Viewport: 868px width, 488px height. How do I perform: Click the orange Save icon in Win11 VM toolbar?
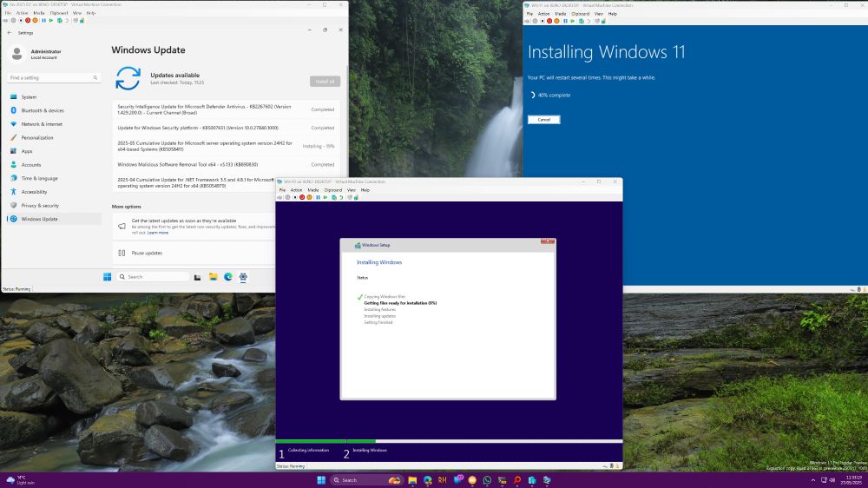tap(557, 21)
